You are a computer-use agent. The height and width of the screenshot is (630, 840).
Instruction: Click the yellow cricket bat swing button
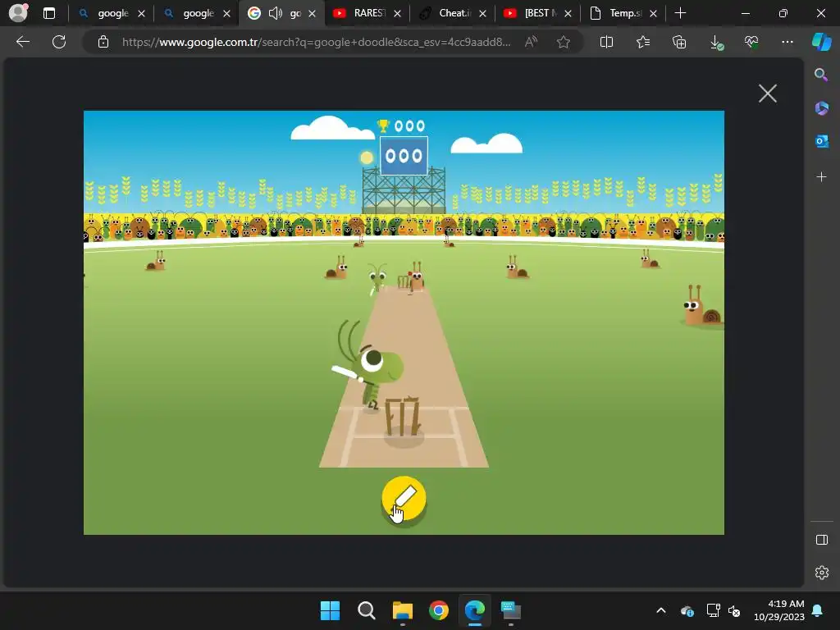coord(404,498)
